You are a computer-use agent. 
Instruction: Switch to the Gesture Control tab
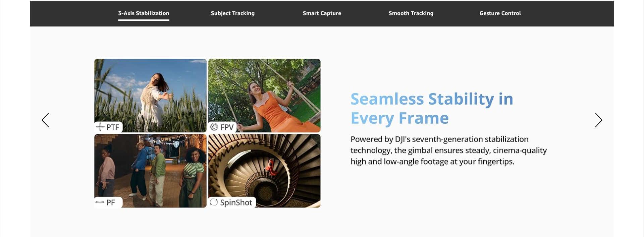500,13
